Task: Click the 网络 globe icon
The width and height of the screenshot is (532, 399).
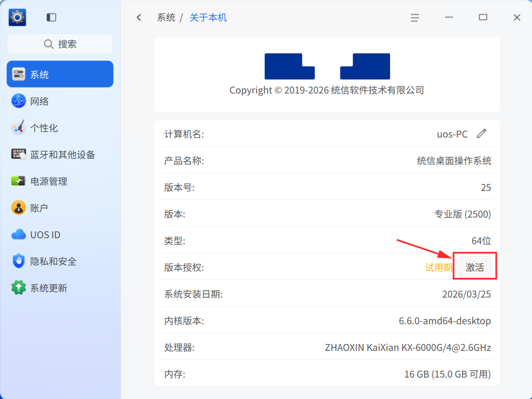Action: point(19,101)
